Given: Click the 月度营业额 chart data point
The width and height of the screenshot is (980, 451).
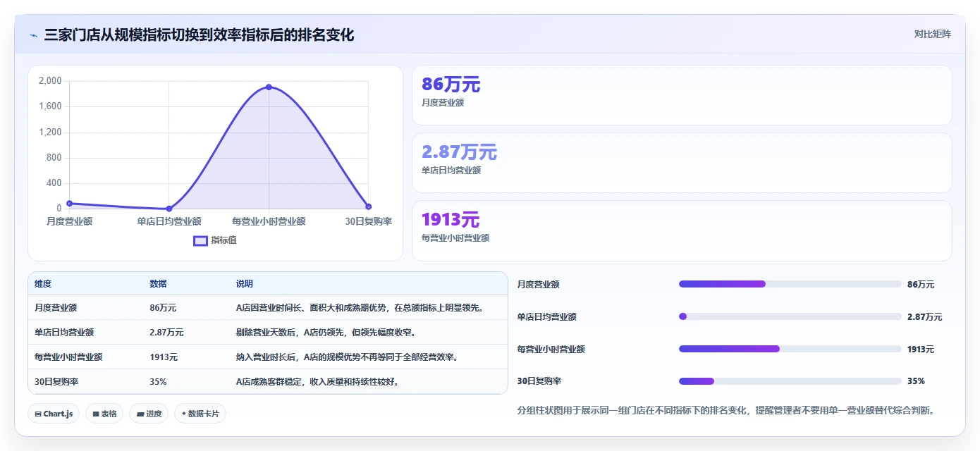Looking at the screenshot, I should tap(69, 204).
